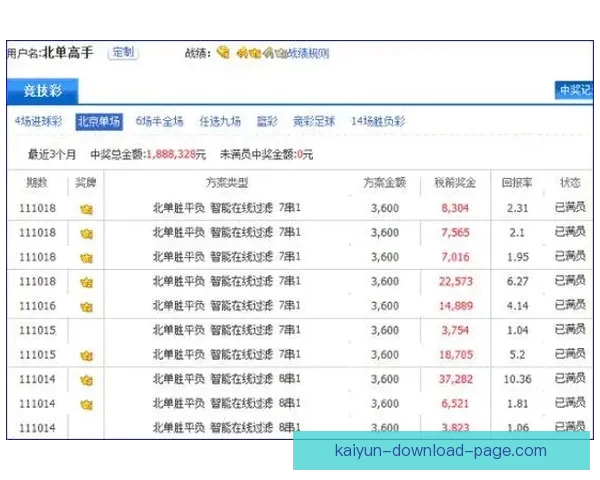The height and width of the screenshot is (480, 600).
Task: Click the username 北单高手
Action: 68,52
